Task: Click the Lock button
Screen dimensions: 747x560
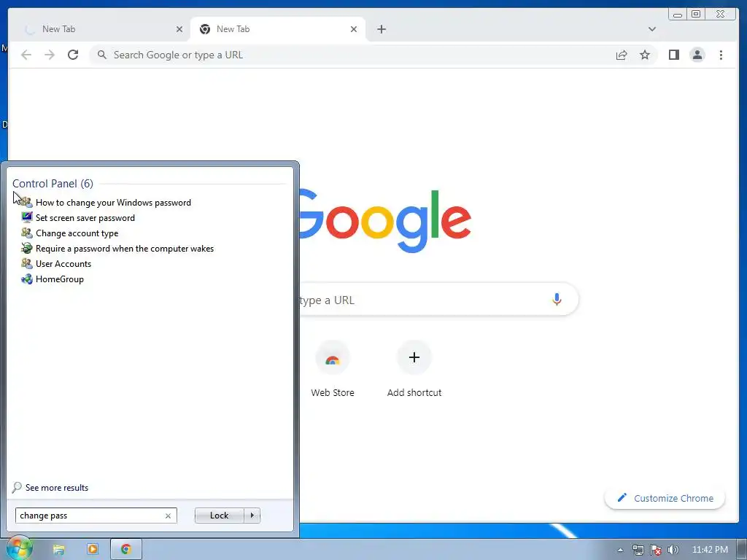Action: [219, 516]
